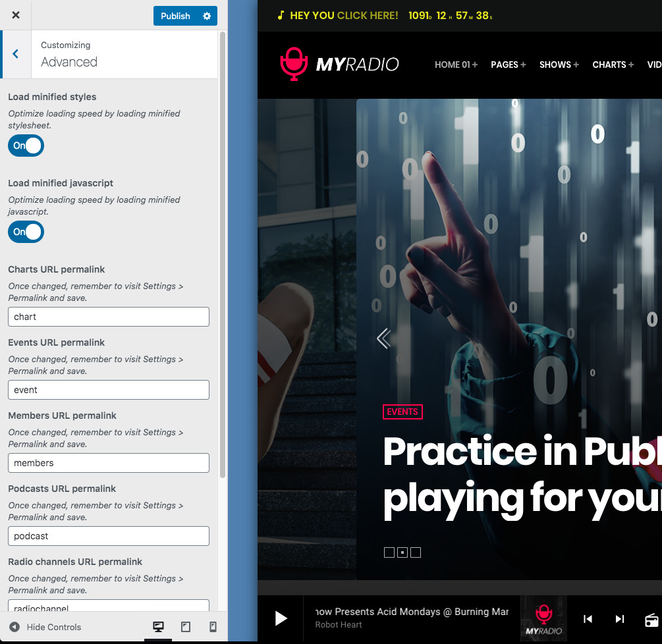Click the Events URL permalink field
This screenshot has height=644, width=662.
[109, 390]
